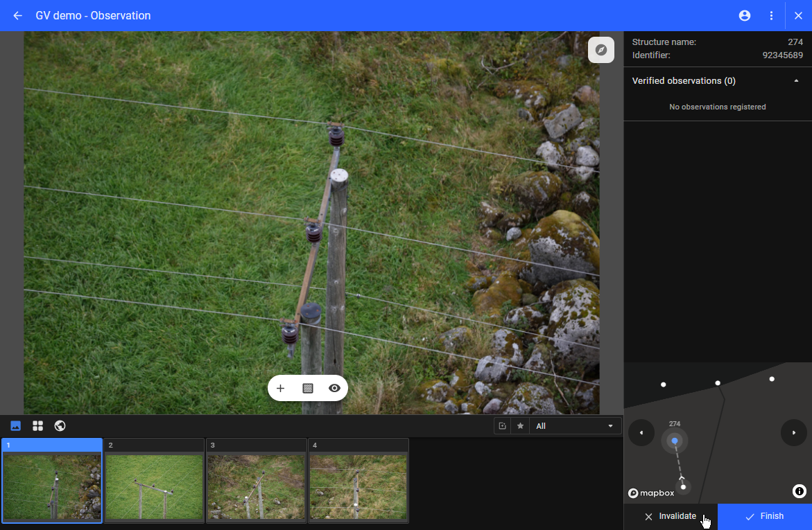Add observation with the plus icon
Screen dimensions: 812x530
281,388
